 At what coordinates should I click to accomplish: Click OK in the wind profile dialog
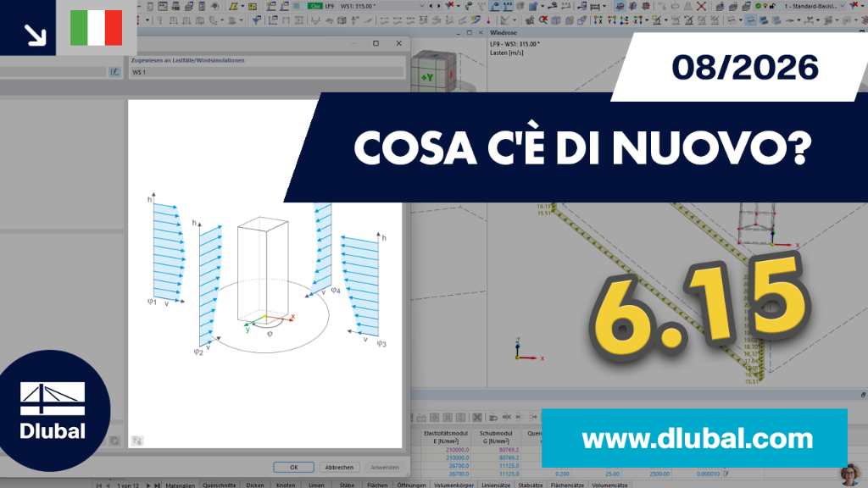(293, 467)
